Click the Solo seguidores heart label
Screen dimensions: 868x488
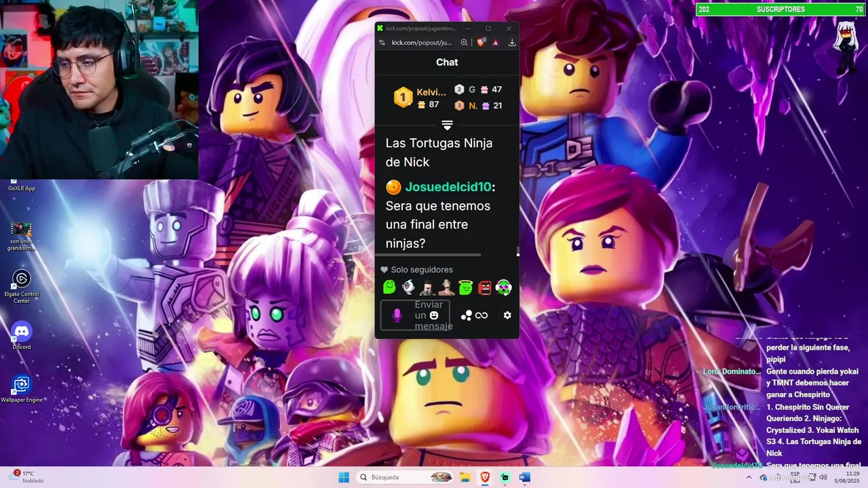(416, 270)
